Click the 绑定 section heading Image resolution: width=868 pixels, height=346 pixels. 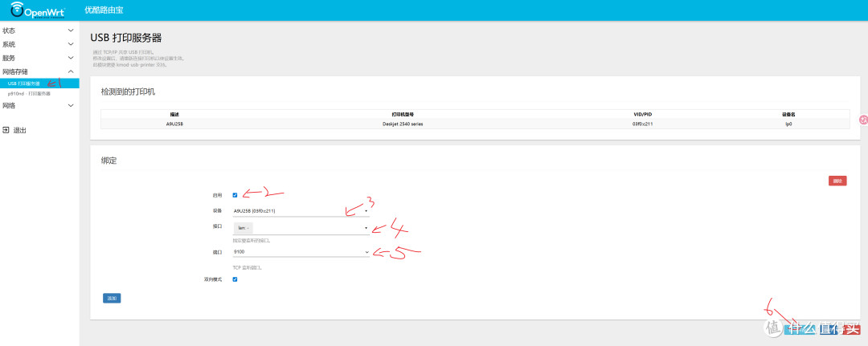coord(108,161)
